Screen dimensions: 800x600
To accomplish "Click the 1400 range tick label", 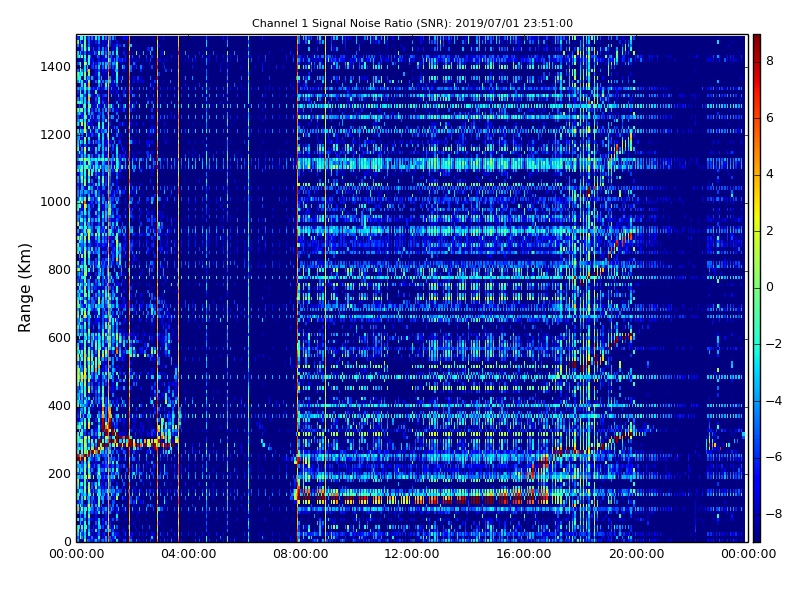I will coord(56,67).
